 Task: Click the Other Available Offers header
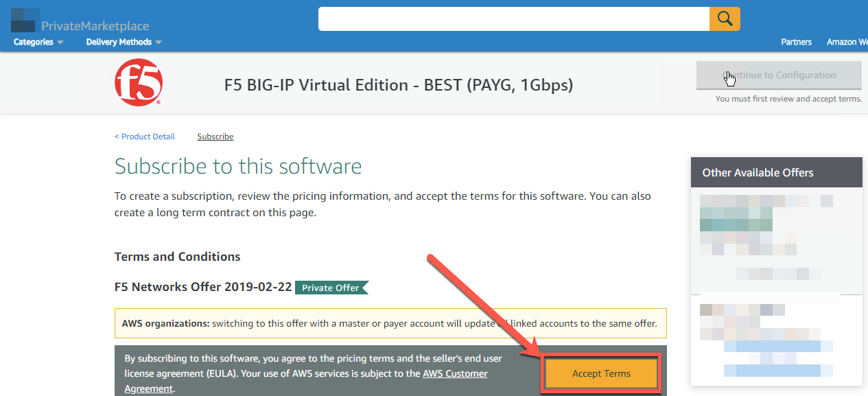(x=777, y=172)
